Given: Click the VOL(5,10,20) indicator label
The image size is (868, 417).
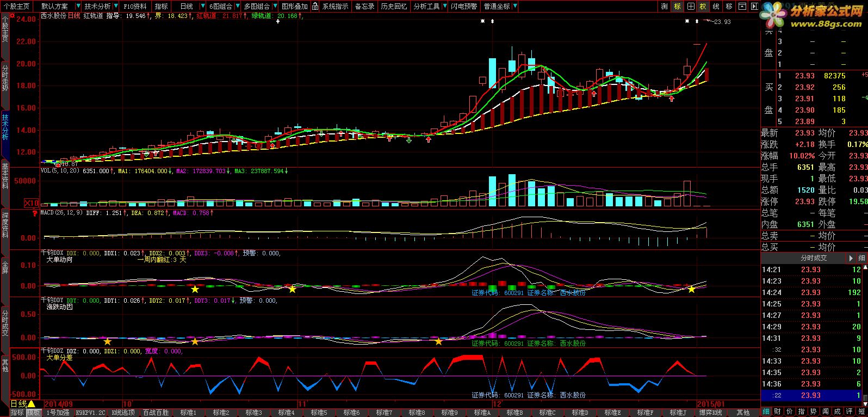Looking at the screenshot, I should 60,170.
